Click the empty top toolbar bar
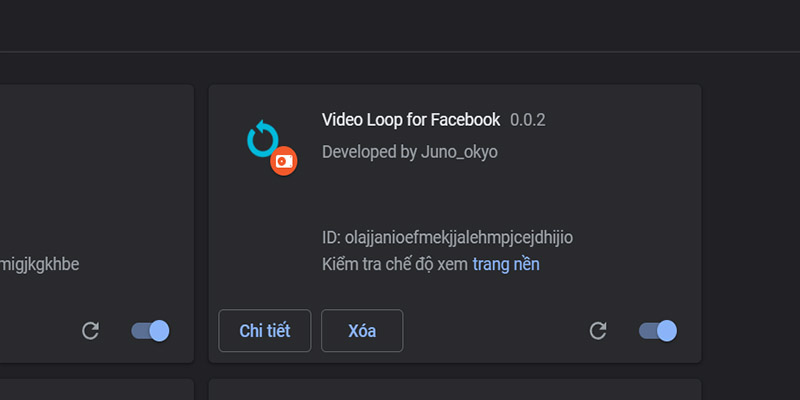The image size is (800, 400). click(400, 25)
